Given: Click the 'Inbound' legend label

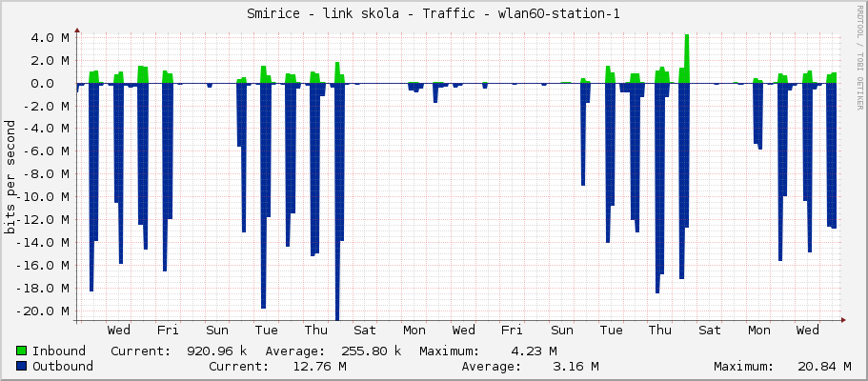Looking at the screenshot, I should [59, 351].
